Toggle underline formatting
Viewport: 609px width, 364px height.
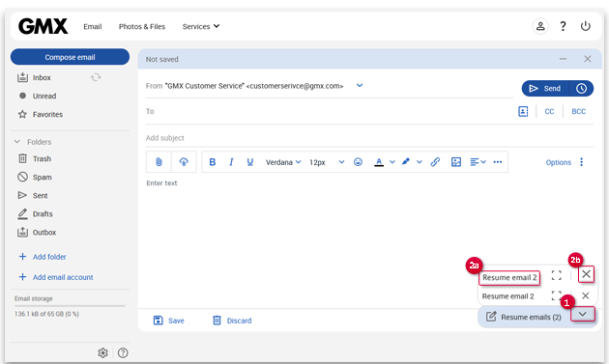click(x=249, y=162)
